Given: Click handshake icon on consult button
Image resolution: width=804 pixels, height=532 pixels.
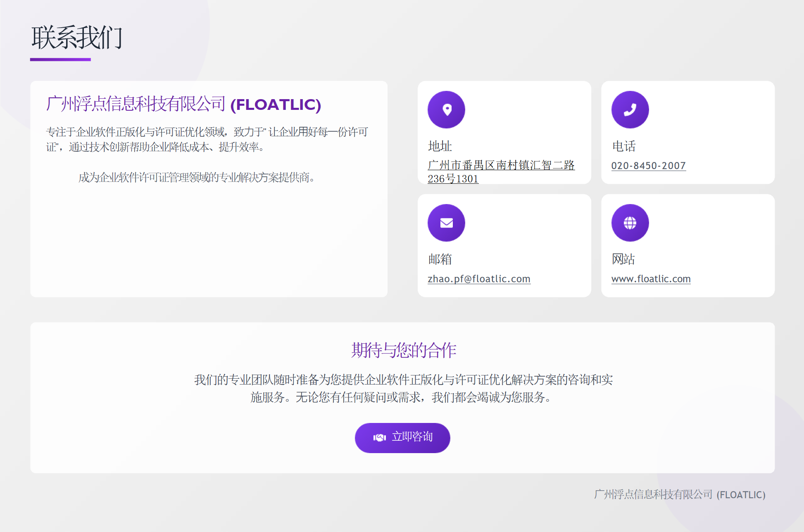Looking at the screenshot, I should pyautogui.click(x=379, y=437).
